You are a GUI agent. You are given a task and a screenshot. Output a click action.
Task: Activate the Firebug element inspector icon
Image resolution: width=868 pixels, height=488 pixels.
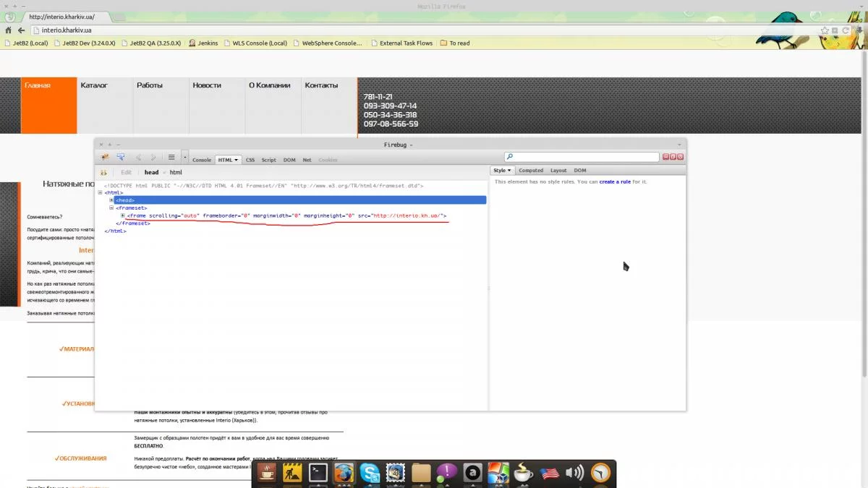click(x=121, y=157)
